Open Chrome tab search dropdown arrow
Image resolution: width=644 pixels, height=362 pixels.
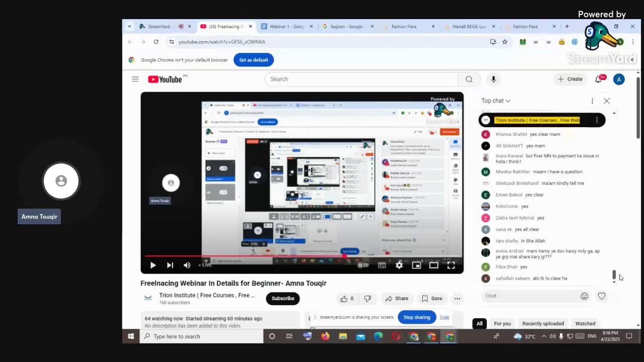click(x=129, y=26)
